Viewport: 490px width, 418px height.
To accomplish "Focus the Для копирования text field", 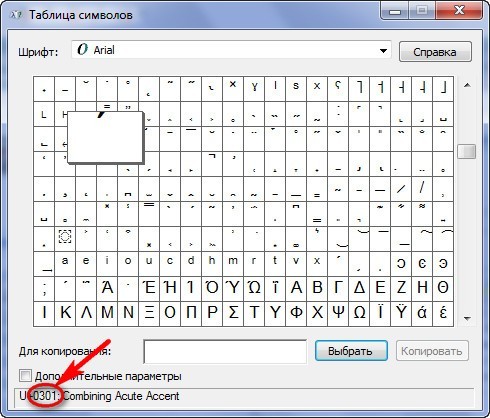I will point(225,351).
